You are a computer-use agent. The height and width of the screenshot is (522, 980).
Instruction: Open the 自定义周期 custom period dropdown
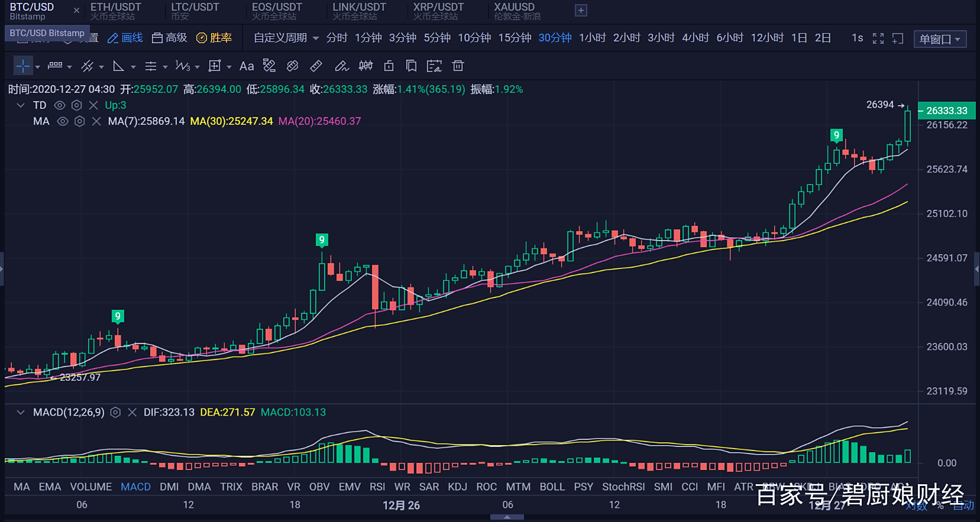[x=286, y=38]
